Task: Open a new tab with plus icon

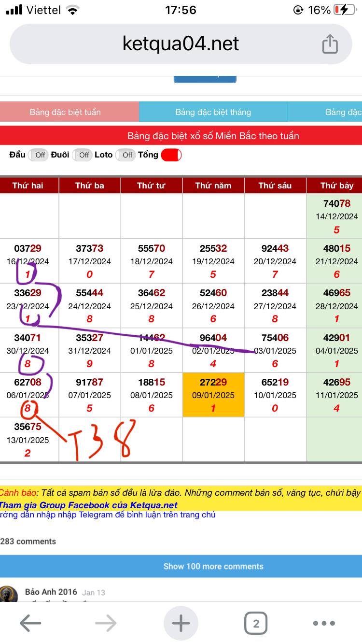Action: coord(181,623)
